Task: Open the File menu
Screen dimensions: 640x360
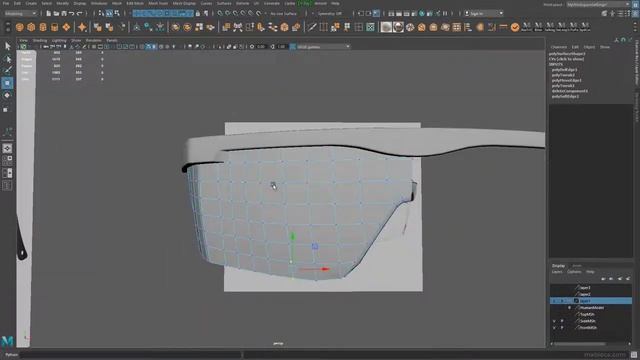Action: [x=6, y=3]
